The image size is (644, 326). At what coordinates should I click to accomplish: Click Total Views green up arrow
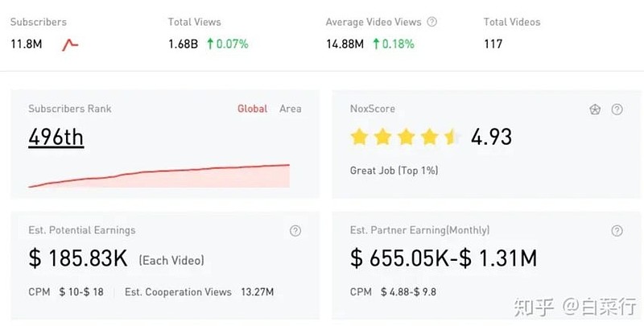pos(211,44)
